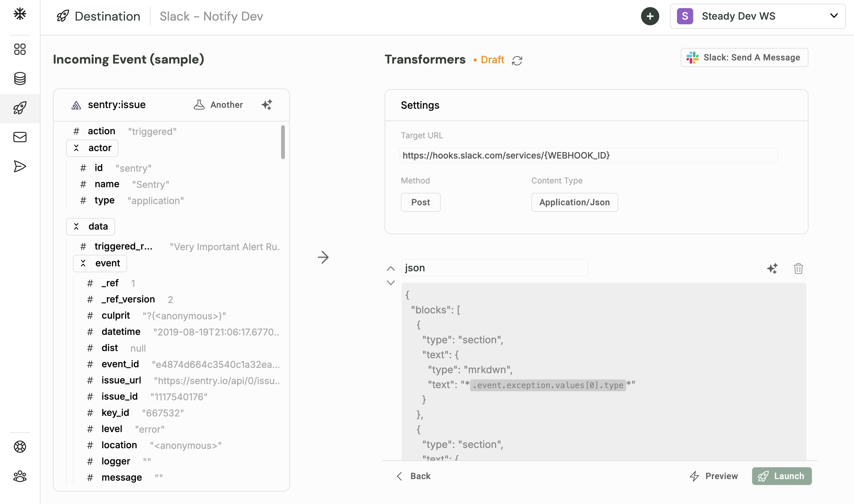This screenshot has width=854, height=504.
Task: Delete the json transformer with trash icon
Action: click(798, 268)
